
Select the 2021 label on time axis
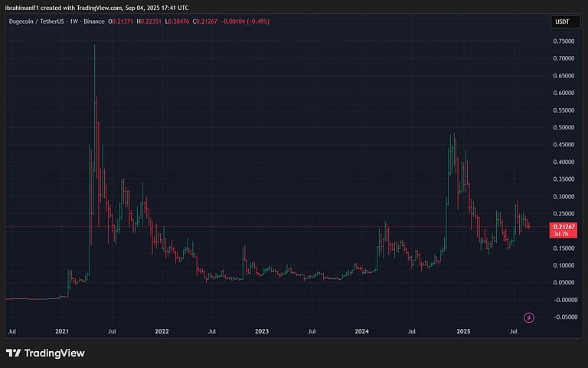(x=62, y=332)
